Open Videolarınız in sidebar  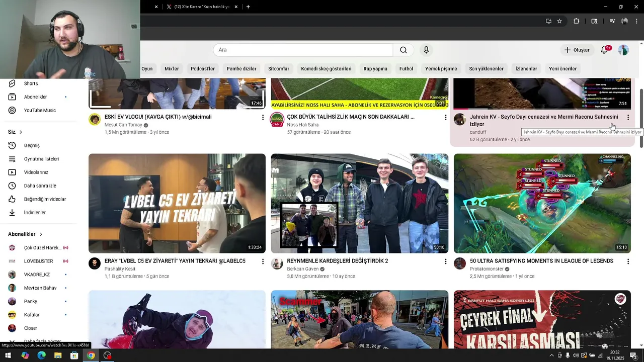click(x=38, y=172)
